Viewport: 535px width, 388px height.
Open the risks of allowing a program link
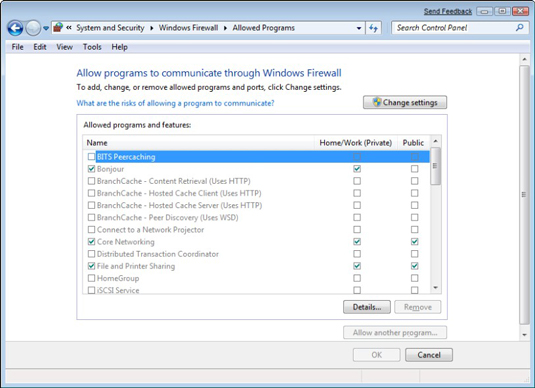(x=175, y=103)
